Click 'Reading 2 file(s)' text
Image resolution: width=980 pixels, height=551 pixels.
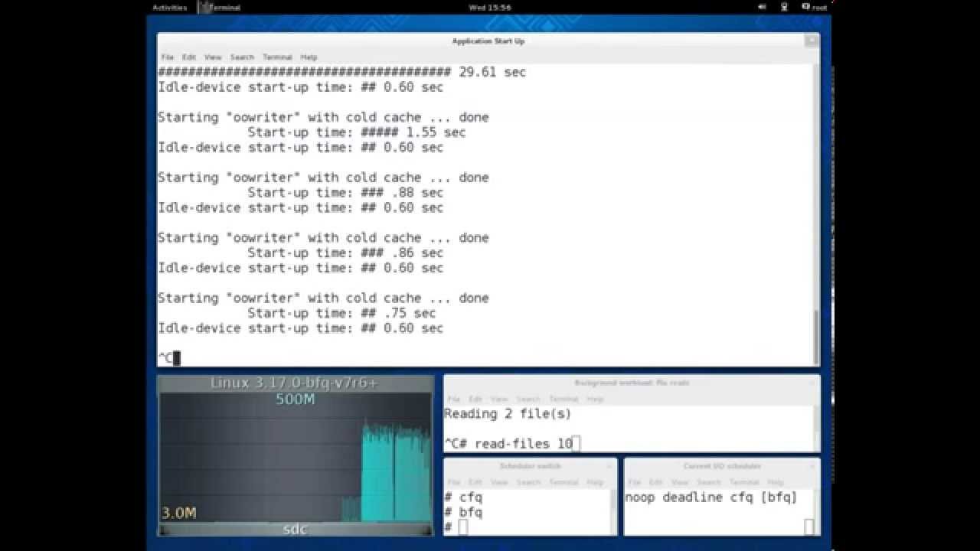(508, 414)
